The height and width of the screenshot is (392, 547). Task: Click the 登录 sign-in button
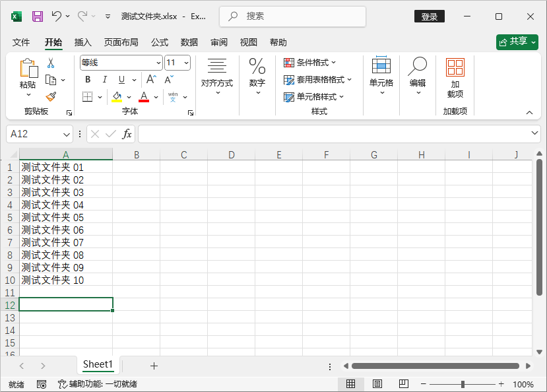click(x=429, y=16)
